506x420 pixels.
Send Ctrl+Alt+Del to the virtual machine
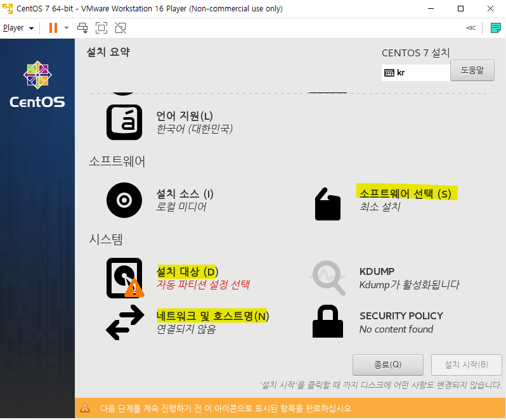82,28
